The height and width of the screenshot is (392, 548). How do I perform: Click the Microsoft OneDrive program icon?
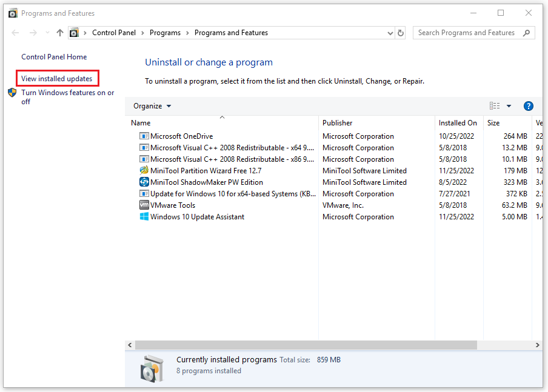(144, 136)
